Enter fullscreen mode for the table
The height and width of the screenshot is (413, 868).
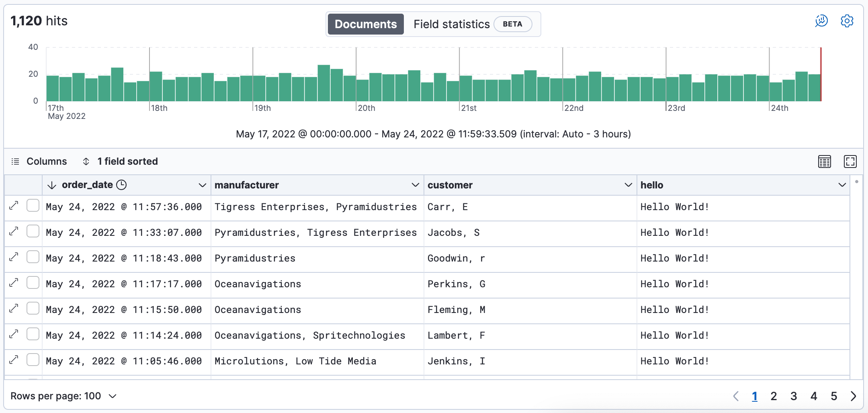850,162
